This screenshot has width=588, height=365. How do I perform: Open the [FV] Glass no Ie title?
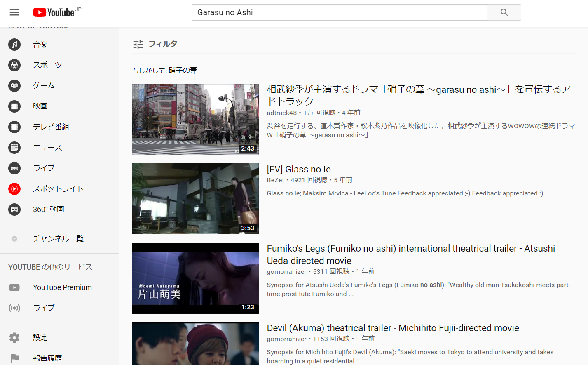[x=299, y=169]
